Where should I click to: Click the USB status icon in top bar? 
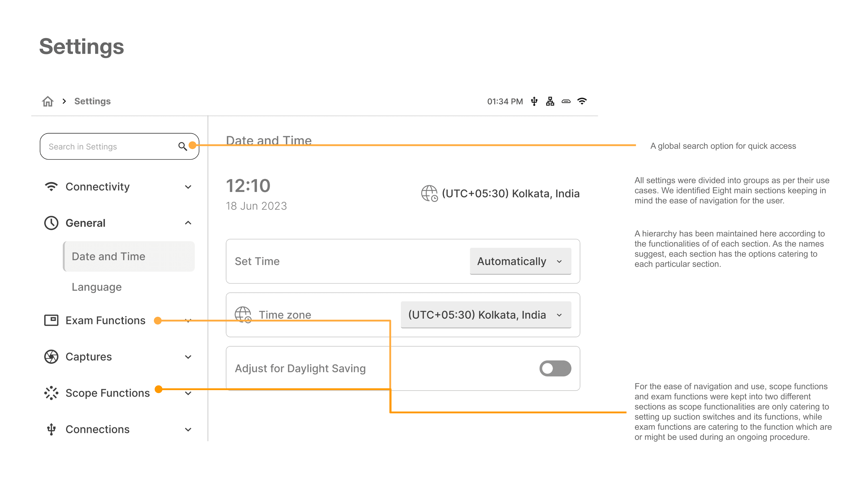534,101
